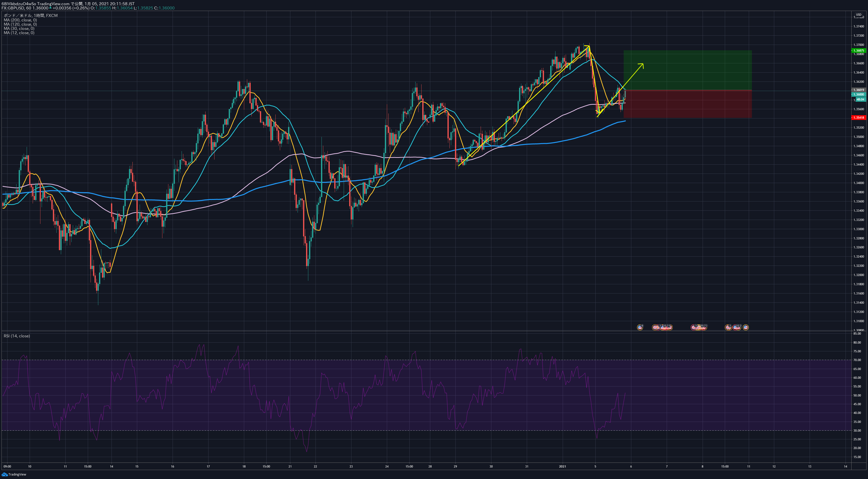Click the 2021 label on time axis
Screen dimensions: 868x479
[562, 467]
